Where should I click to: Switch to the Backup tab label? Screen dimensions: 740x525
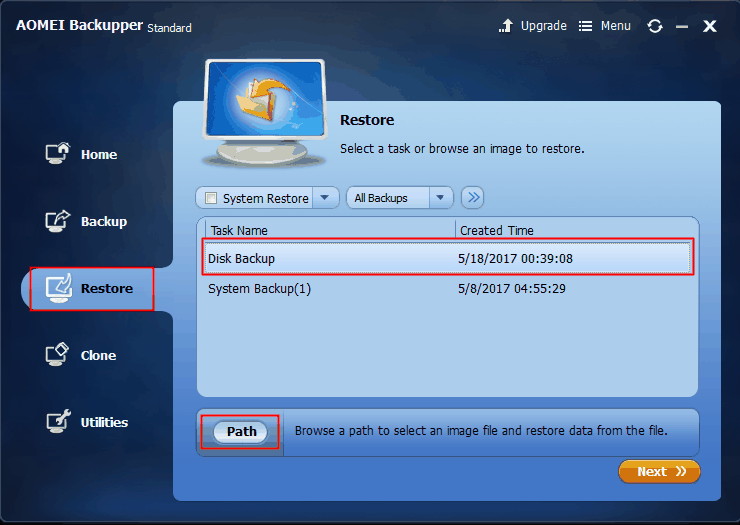(104, 221)
